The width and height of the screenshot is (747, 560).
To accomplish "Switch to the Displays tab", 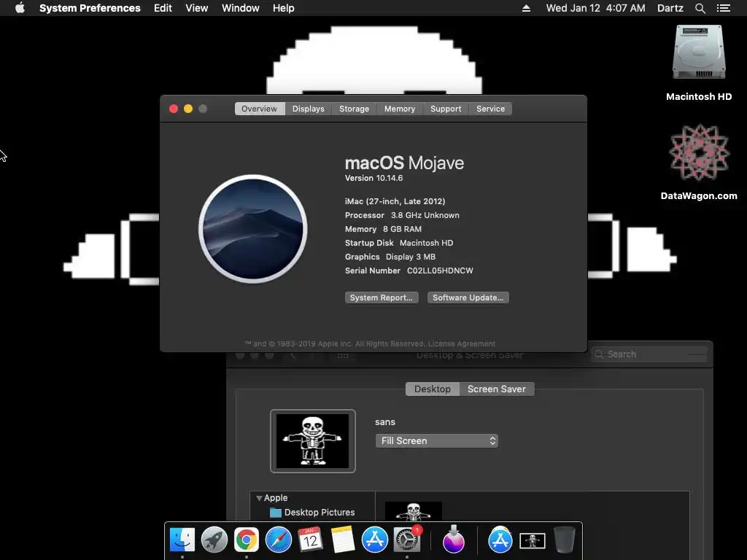I will point(309,109).
